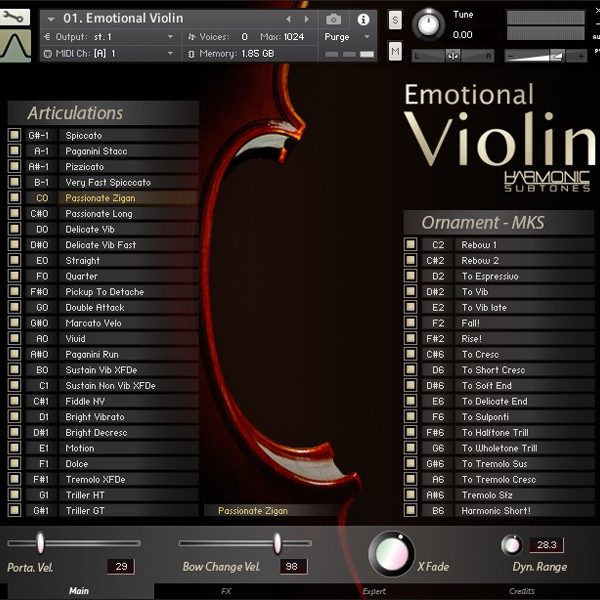
Task: Solo the instrument with S button
Action: [x=395, y=20]
